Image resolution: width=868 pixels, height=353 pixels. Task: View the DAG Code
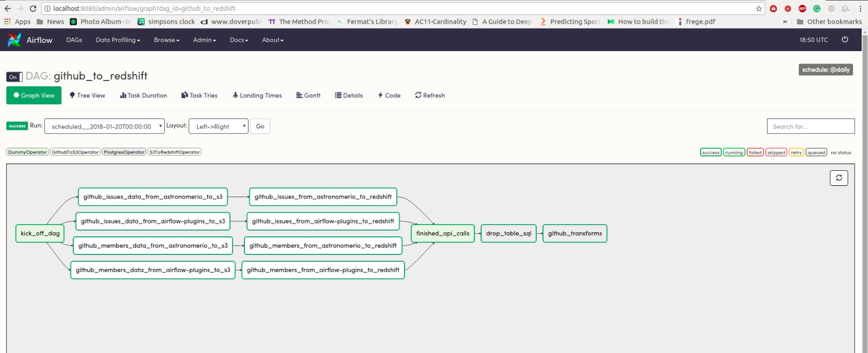[389, 95]
